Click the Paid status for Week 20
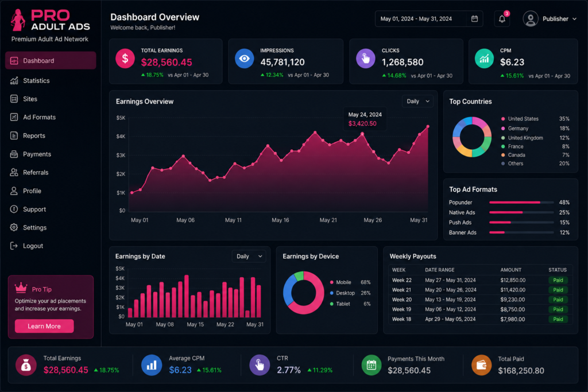 pos(558,300)
